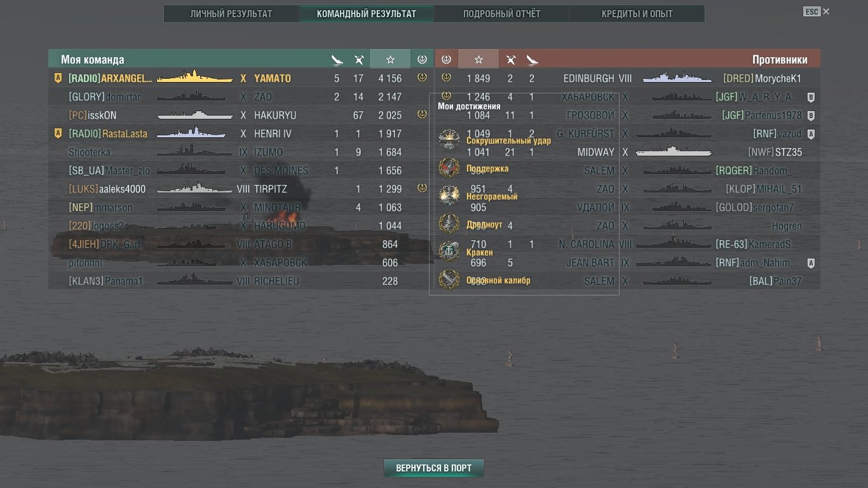Click the Дредноут achievement medal icon
Screen dimensions: 868x488
[x=449, y=223]
